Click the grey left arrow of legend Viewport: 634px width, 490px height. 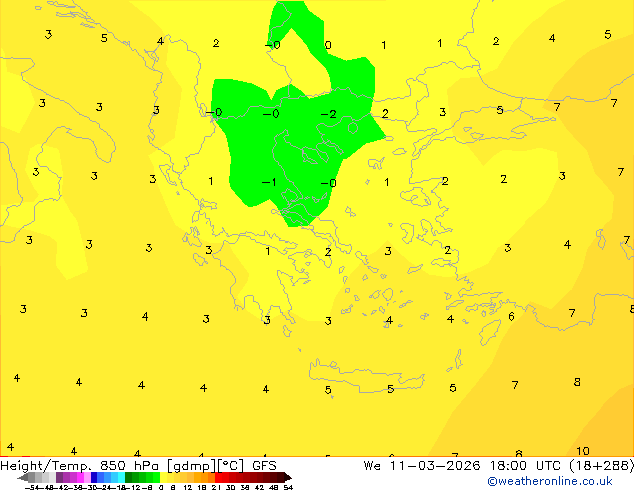pyautogui.click(x=22, y=478)
